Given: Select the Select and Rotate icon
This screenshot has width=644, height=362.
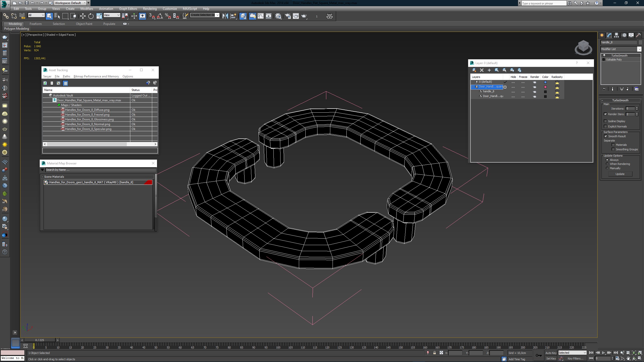Looking at the screenshot, I should point(90,16).
